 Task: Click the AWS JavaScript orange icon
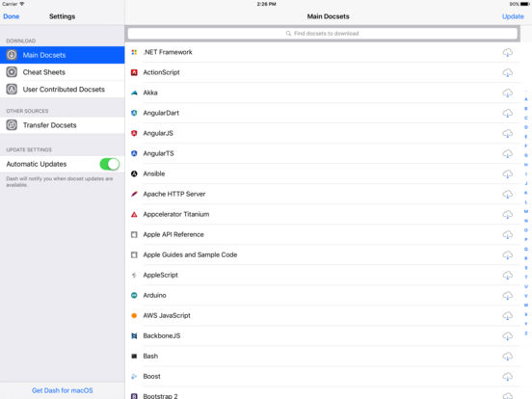[134, 315]
